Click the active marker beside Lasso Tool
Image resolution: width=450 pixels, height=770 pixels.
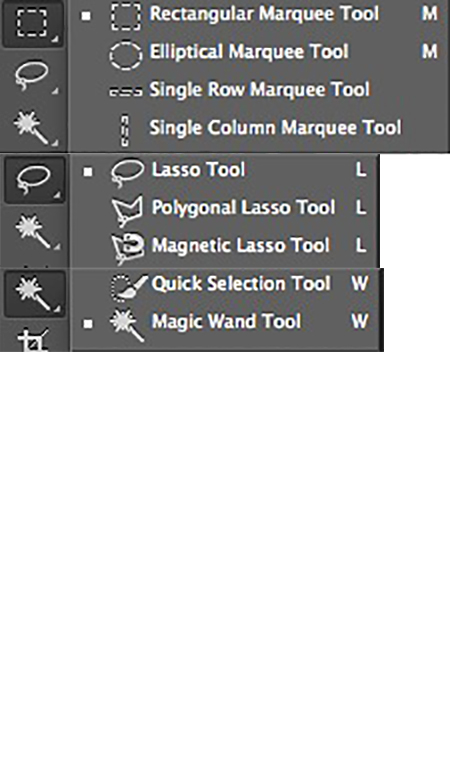click(88, 172)
